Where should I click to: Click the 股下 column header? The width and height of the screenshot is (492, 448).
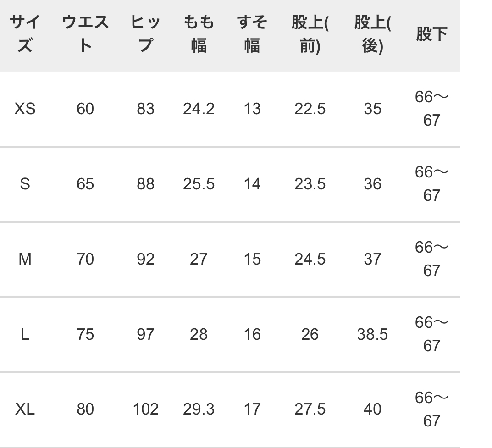pos(432,34)
